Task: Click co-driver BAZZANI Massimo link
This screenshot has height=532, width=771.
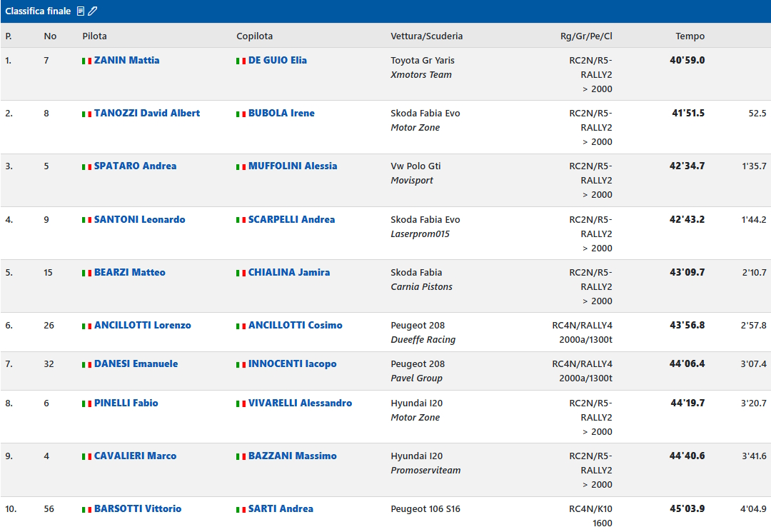Action: (x=292, y=456)
